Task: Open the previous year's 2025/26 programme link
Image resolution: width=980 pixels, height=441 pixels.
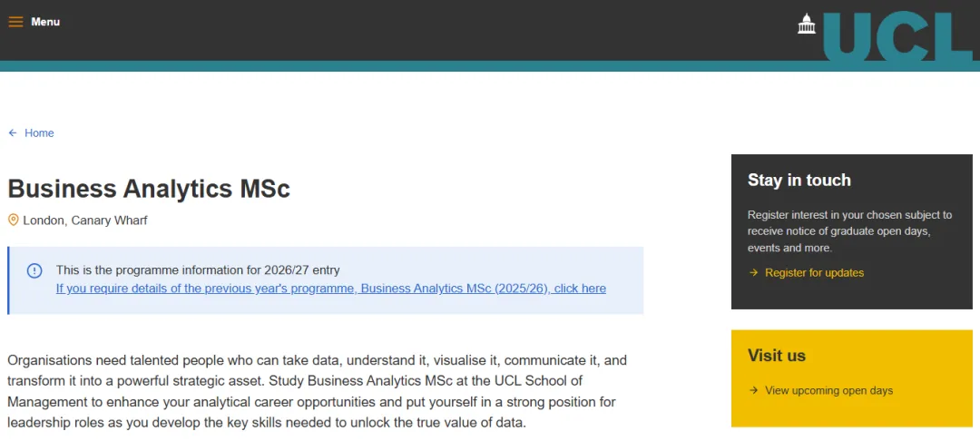Action: 330,289
